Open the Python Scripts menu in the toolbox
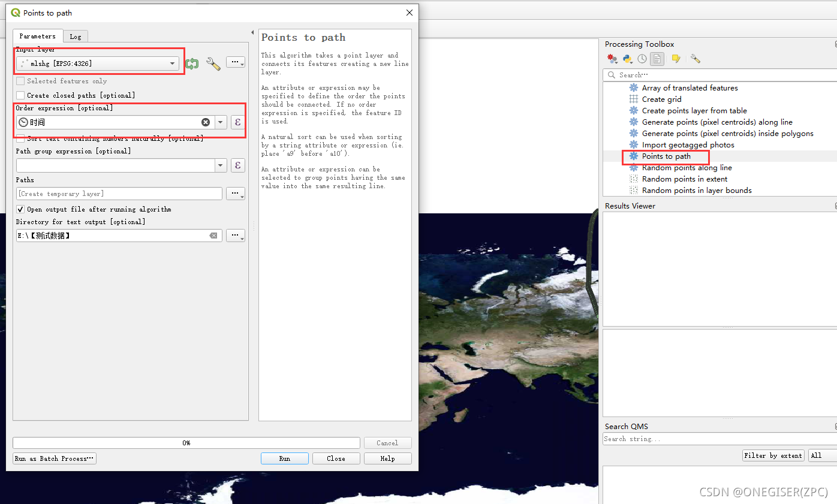 tap(627, 59)
